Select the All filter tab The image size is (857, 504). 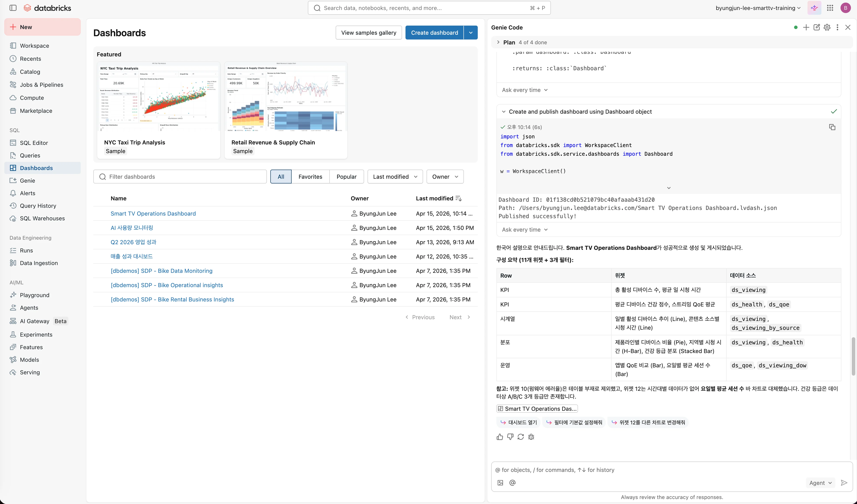coord(281,177)
